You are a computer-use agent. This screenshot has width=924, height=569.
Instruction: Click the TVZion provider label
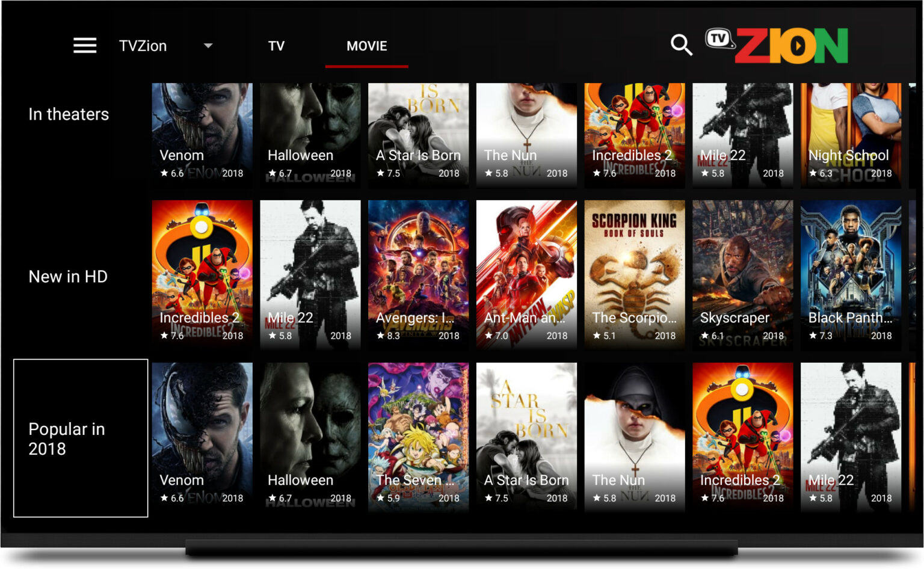coord(143,46)
